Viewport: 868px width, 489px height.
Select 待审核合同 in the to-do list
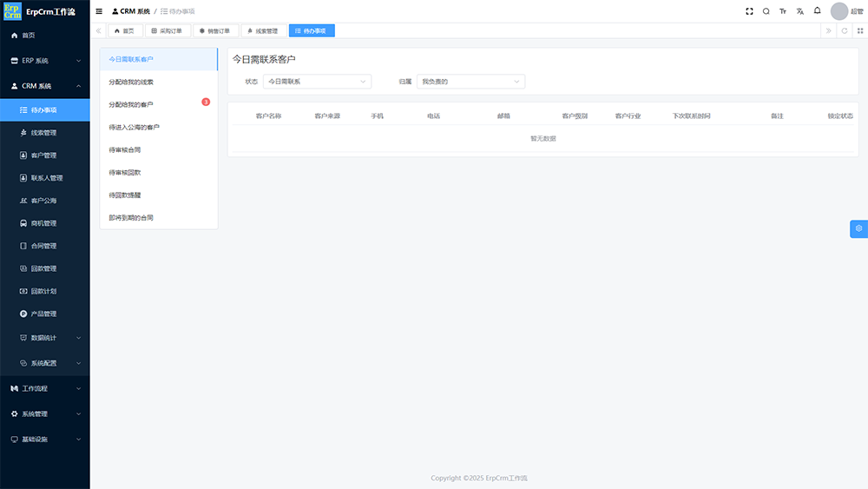click(x=126, y=149)
